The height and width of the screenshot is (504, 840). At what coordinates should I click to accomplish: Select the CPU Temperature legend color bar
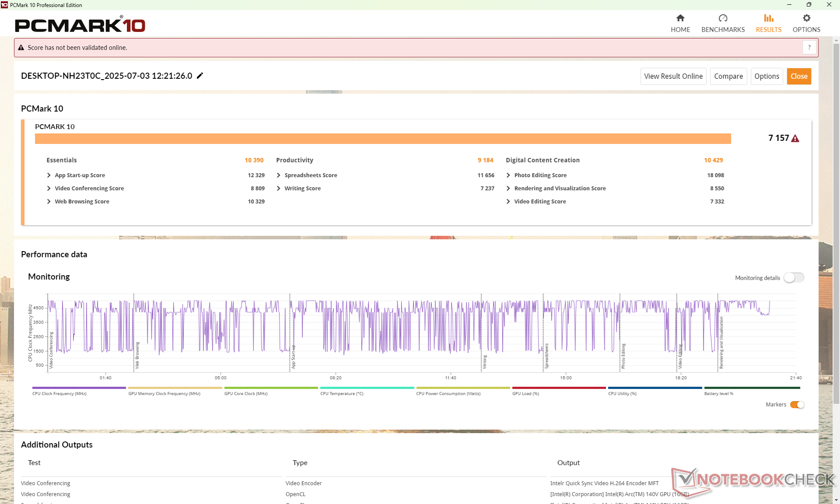point(367,388)
